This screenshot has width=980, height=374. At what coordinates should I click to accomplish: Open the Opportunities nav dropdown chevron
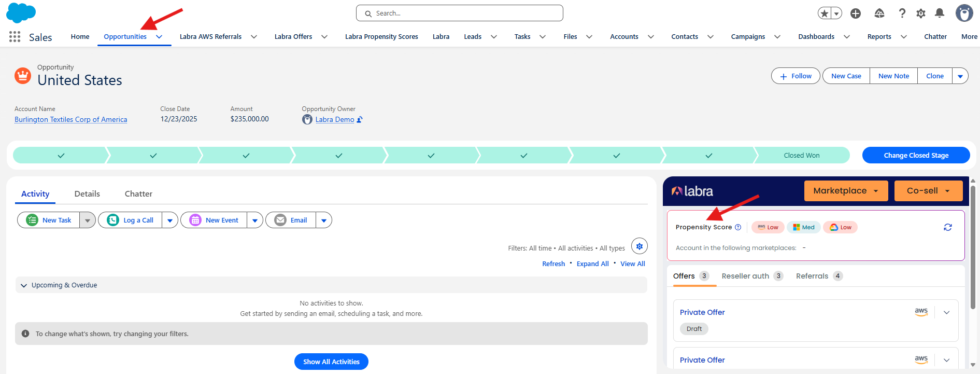[160, 37]
